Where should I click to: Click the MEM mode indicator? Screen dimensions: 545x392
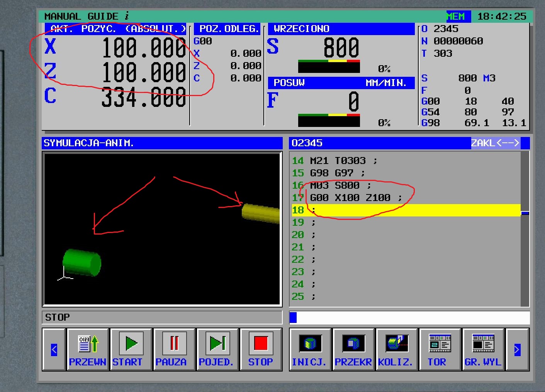[x=456, y=17]
